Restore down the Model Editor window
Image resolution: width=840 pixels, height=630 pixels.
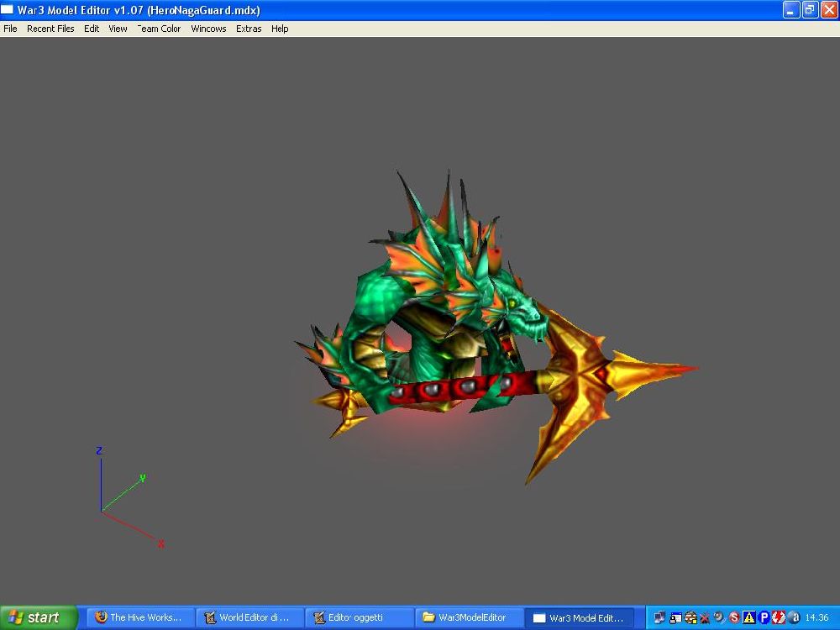click(x=810, y=9)
